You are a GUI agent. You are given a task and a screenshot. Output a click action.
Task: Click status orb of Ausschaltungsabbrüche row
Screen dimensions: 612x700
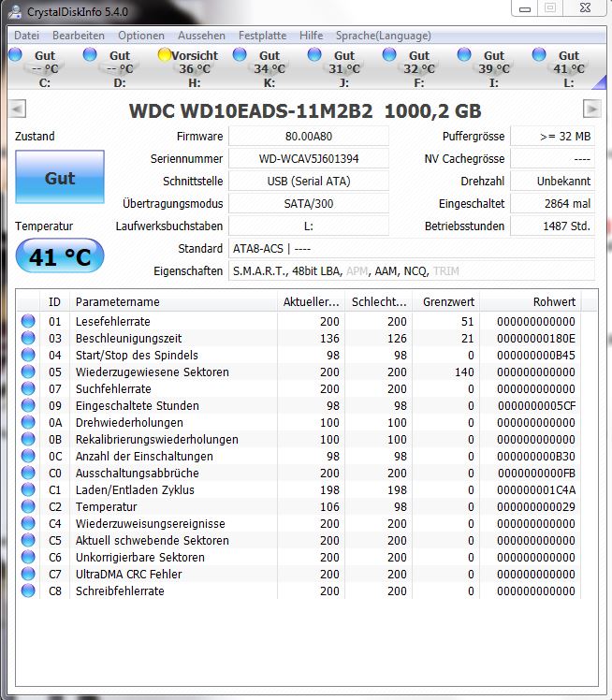[28, 473]
